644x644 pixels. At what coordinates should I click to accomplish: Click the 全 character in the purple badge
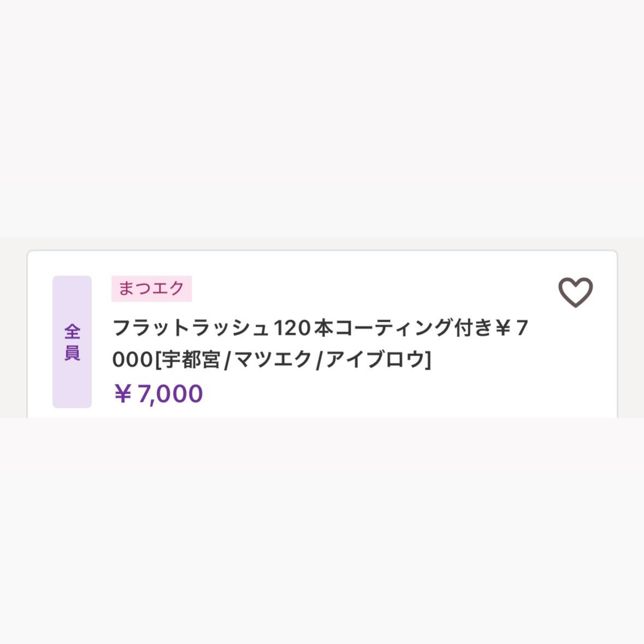pyautogui.click(x=72, y=332)
